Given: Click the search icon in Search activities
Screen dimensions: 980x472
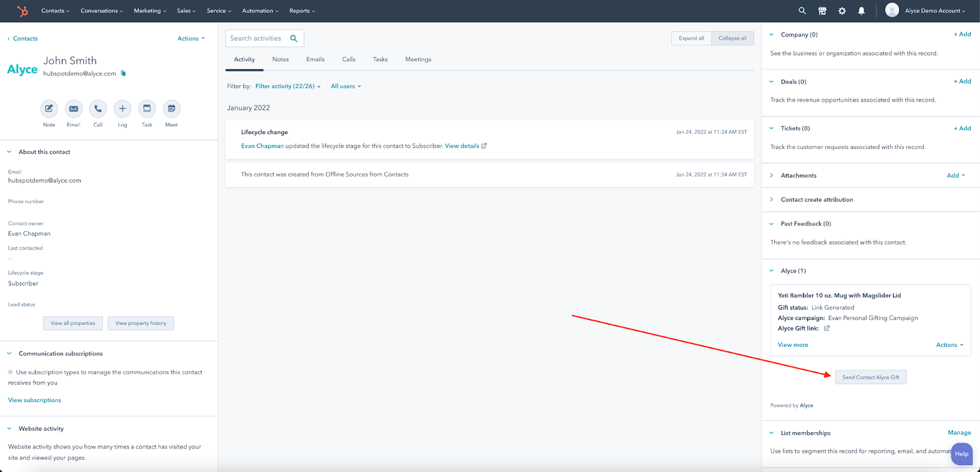Looking at the screenshot, I should (x=294, y=39).
